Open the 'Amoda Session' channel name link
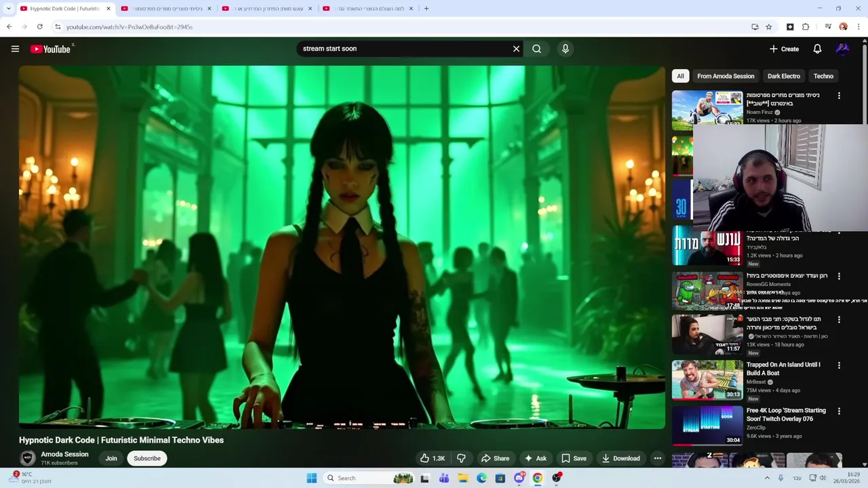868x488 pixels. pos(64,454)
